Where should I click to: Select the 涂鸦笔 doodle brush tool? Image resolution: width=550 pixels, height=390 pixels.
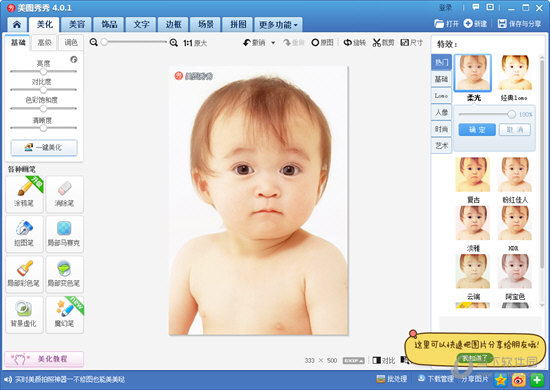click(x=24, y=194)
